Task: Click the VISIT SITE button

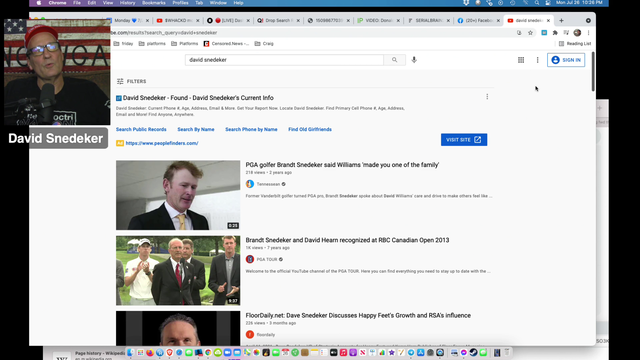Action: coord(464,140)
